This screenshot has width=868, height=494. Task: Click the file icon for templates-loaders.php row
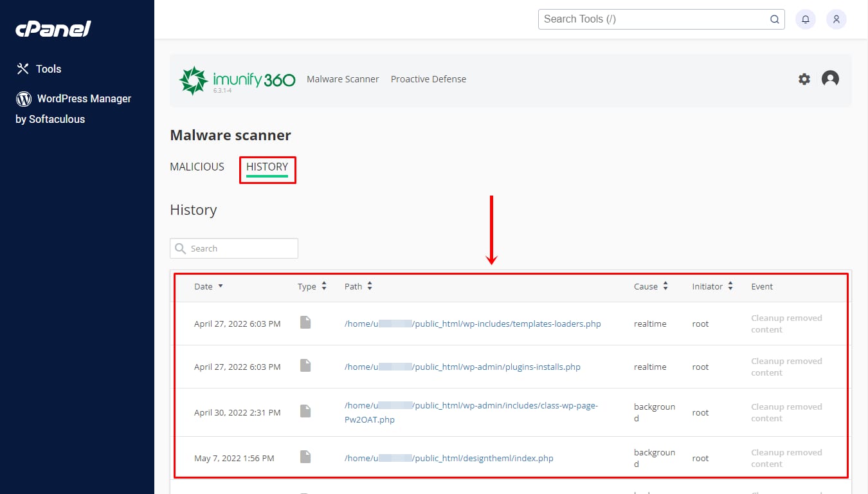click(x=305, y=323)
